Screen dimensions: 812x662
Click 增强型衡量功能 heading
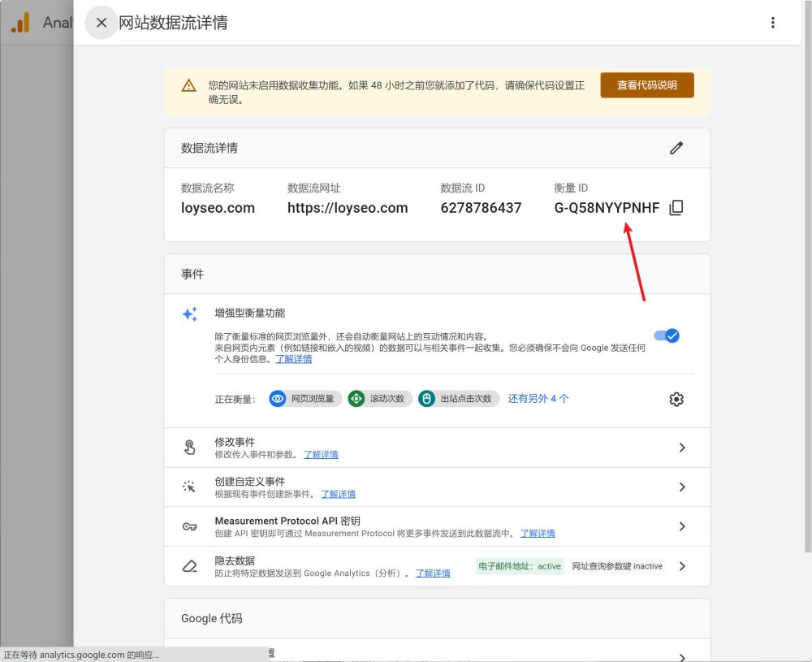point(249,313)
